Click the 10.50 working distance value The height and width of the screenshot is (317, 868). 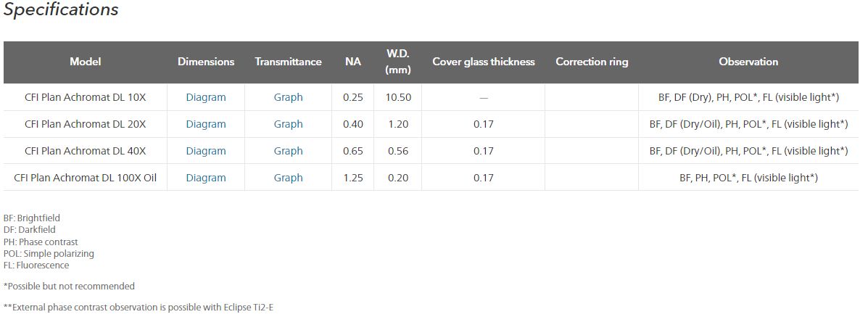click(x=398, y=97)
